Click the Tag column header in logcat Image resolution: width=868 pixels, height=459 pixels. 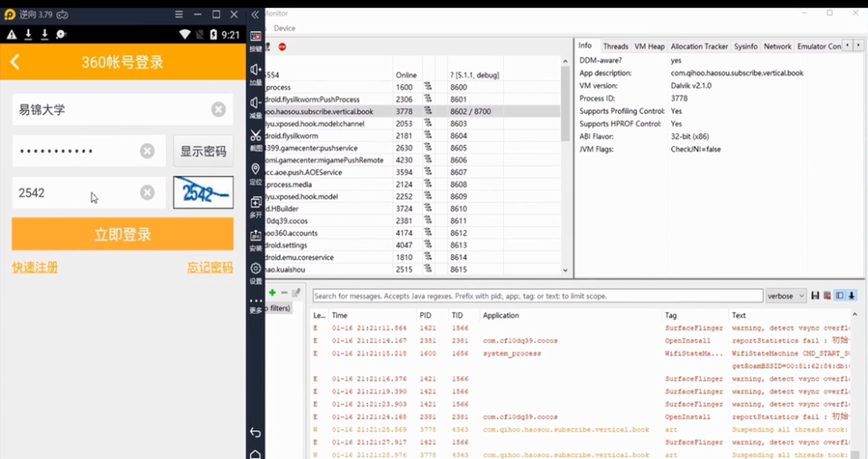click(x=670, y=315)
